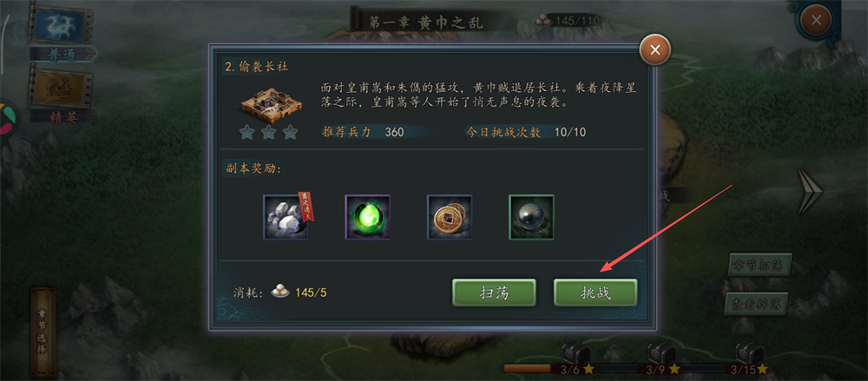Close the 偷袭长社 stage dialog
This screenshot has height=381, width=868.
pyautogui.click(x=654, y=50)
